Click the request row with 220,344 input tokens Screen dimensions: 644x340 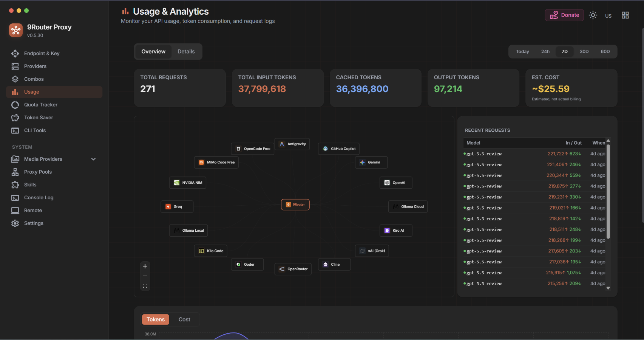pos(534,175)
